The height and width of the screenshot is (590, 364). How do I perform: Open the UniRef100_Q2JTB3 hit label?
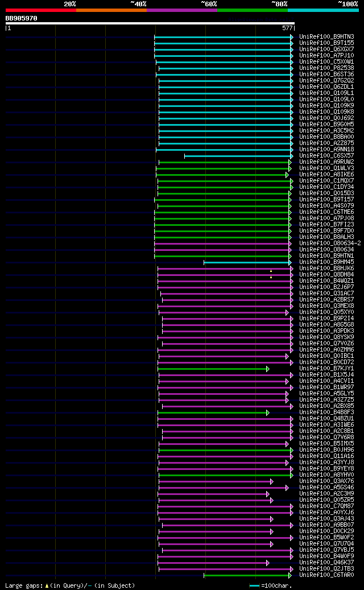pyautogui.click(x=326, y=568)
